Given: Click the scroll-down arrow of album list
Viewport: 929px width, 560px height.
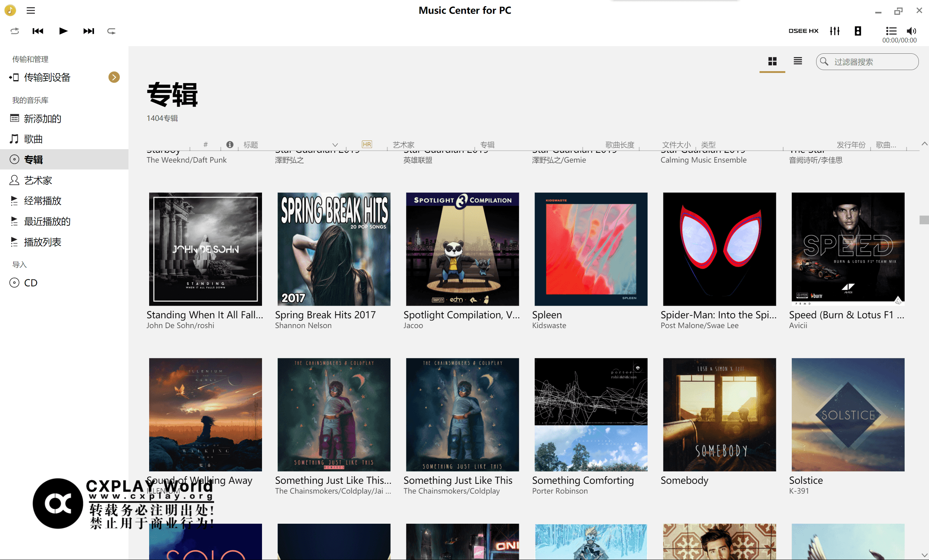Looking at the screenshot, I should point(924,555).
